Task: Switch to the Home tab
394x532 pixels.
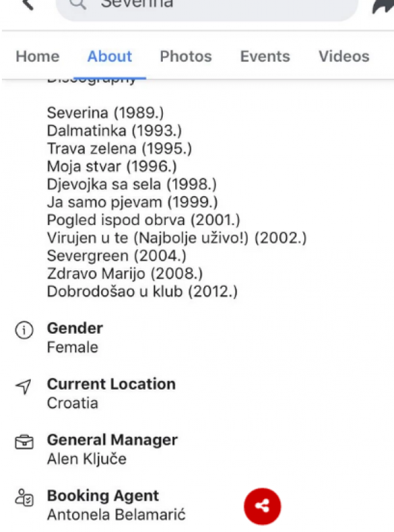Action: coord(37,56)
